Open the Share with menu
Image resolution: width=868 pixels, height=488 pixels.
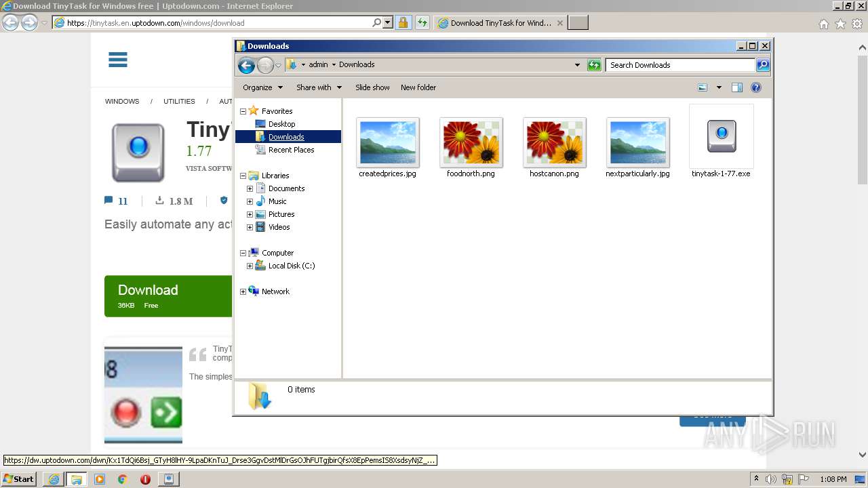[x=319, y=87]
